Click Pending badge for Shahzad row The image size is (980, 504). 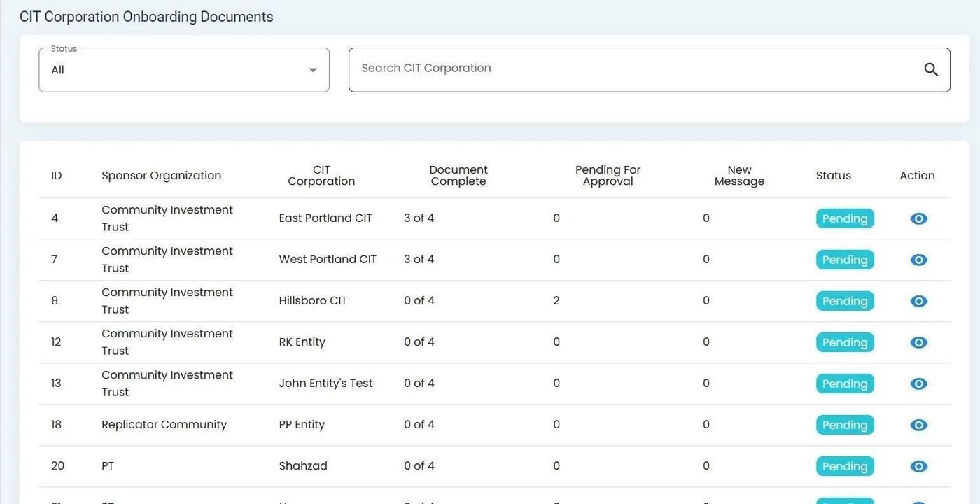(x=844, y=466)
